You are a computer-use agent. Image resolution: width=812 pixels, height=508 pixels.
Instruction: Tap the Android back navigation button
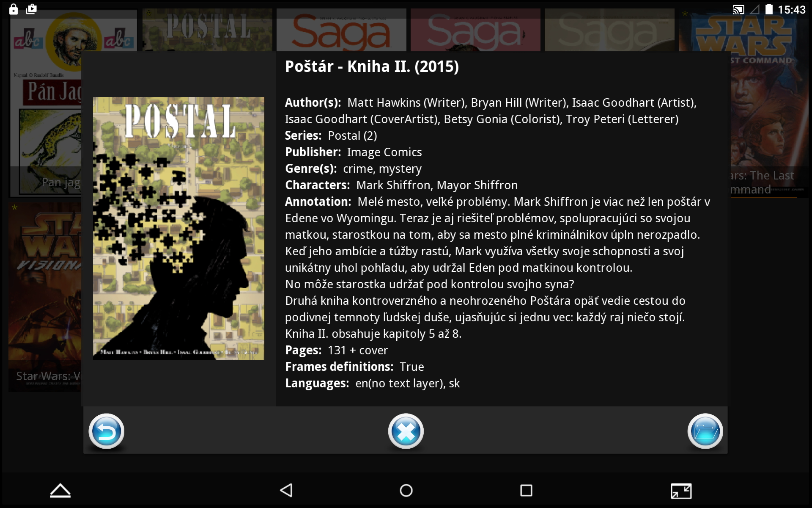(x=286, y=490)
